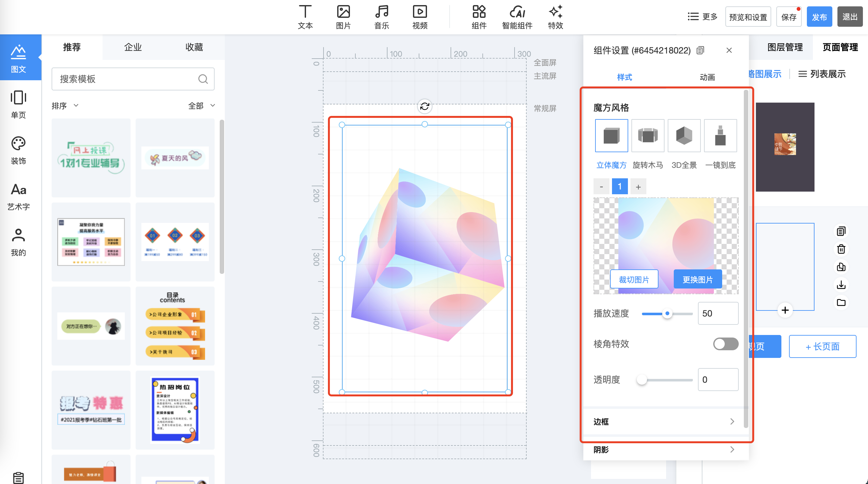The height and width of the screenshot is (484, 868).
Task: Adjust the 播放速度 slider
Action: (x=667, y=313)
